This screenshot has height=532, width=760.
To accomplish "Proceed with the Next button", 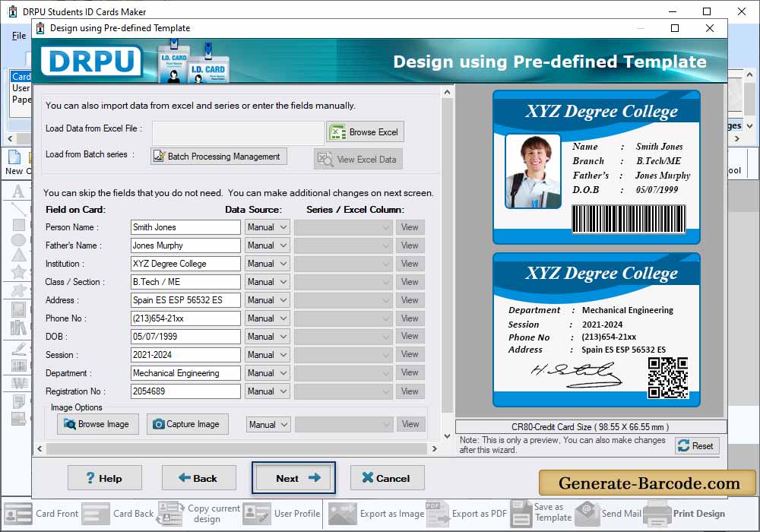I will (x=293, y=478).
